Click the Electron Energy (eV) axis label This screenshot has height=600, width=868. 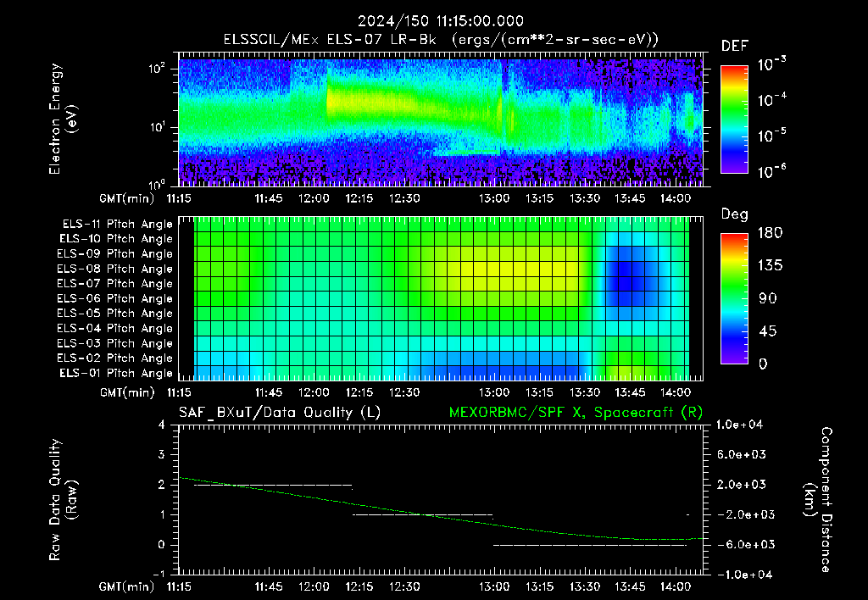pos(63,119)
